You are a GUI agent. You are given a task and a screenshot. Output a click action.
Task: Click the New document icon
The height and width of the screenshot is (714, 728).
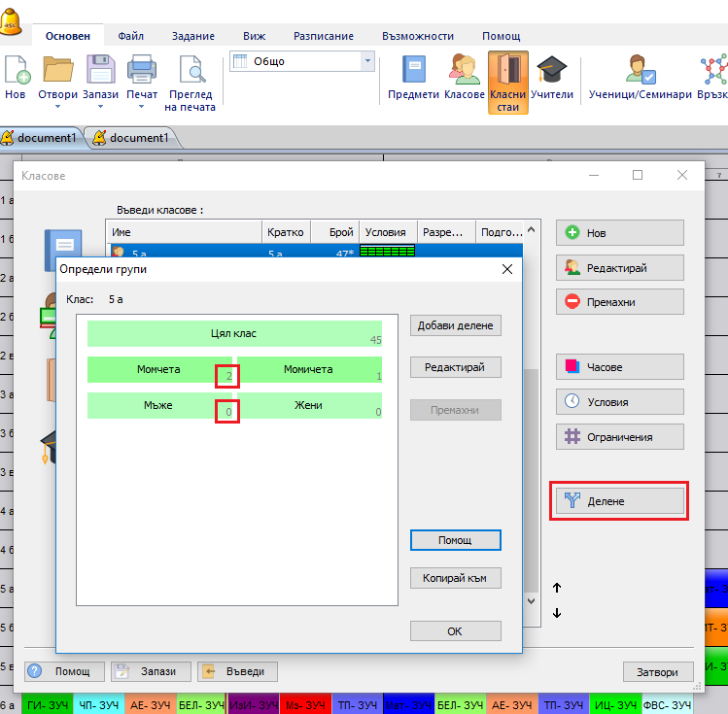[17, 71]
